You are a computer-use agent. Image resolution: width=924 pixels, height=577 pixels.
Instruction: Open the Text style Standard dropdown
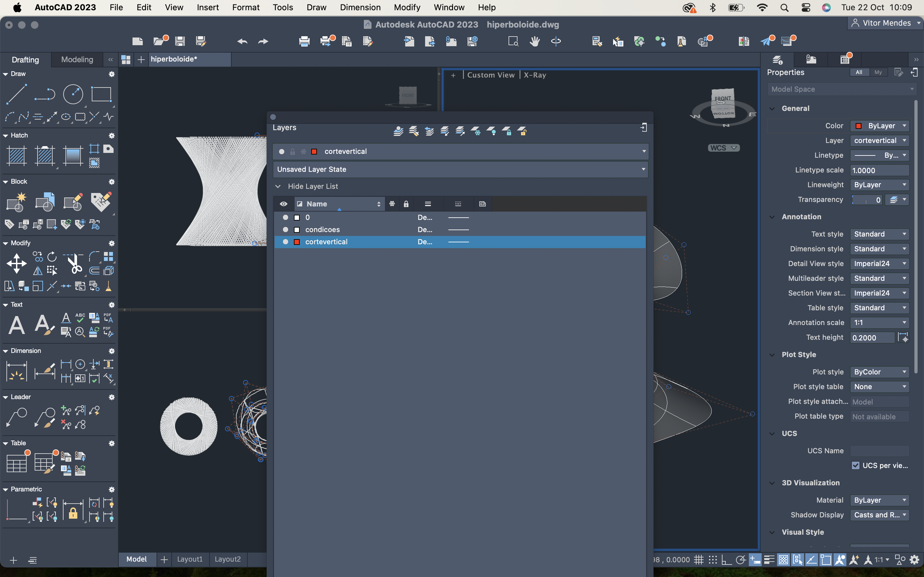(x=879, y=234)
